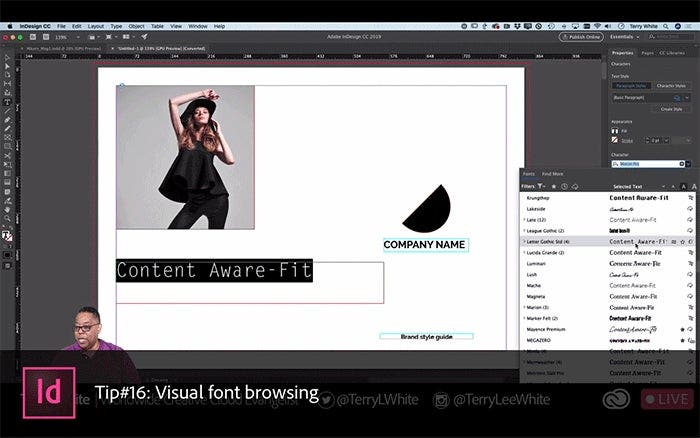Pick the Direct Selection tool
The image size is (700, 438).
coord(7,65)
